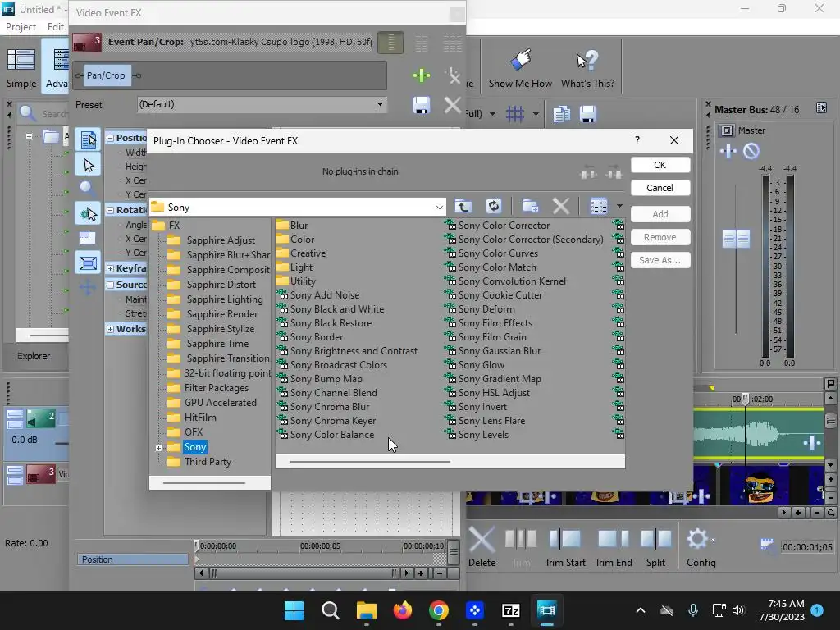This screenshot has height=630, width=840.
Task: Click the Delete X tool in bottom toolbar
Action: point(482,546)
